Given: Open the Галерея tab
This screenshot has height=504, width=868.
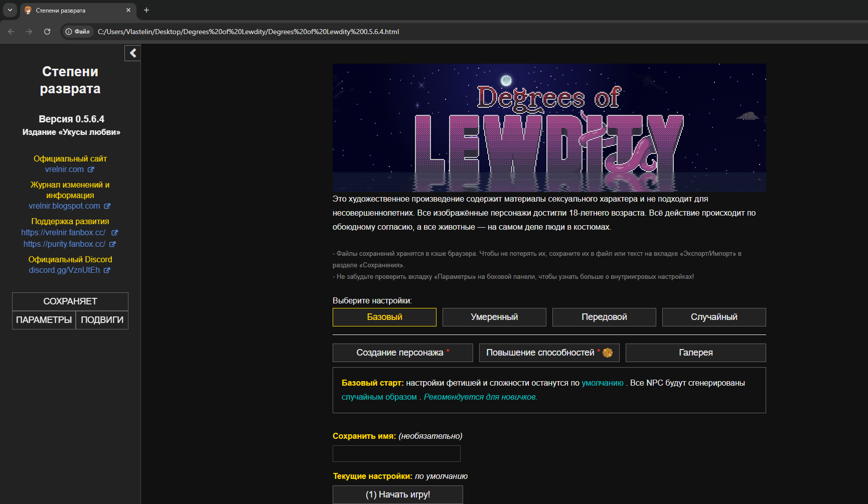Looking at the screenshot, I should (x=695, y=353).
